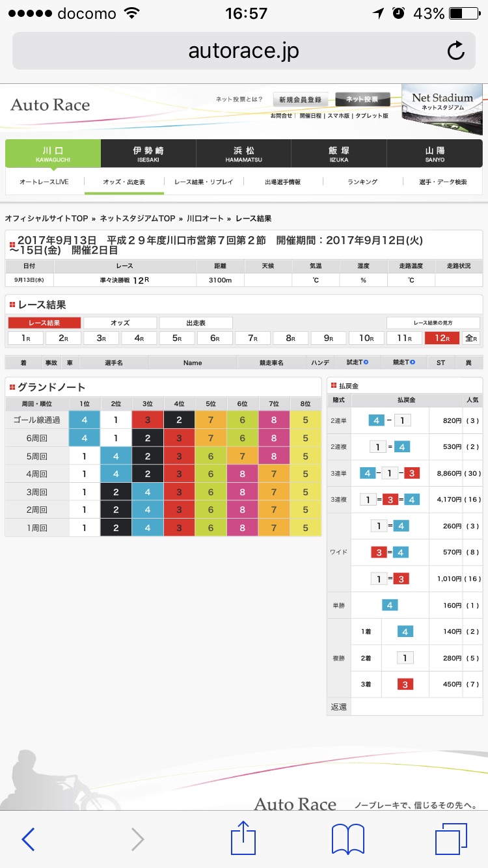Click the オッズ button
The height and width of the screenshot is (868, 488).
[120, 323]
